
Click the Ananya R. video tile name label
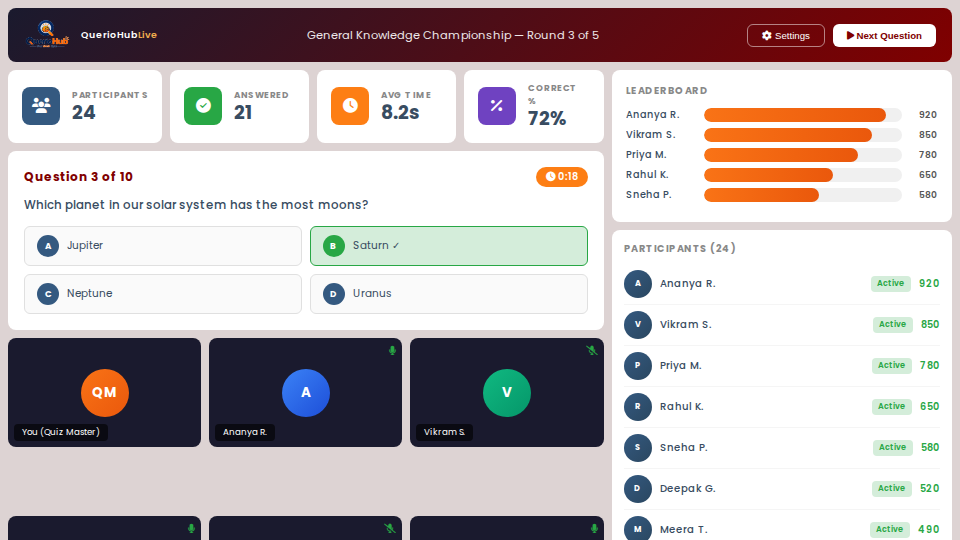point(245,432)
